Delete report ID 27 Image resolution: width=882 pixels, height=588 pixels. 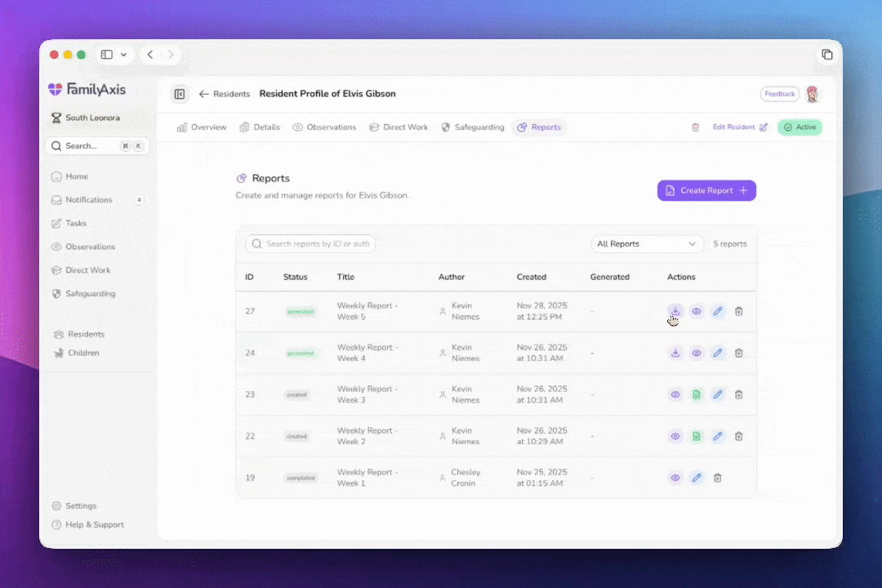(x=739, y=311)
